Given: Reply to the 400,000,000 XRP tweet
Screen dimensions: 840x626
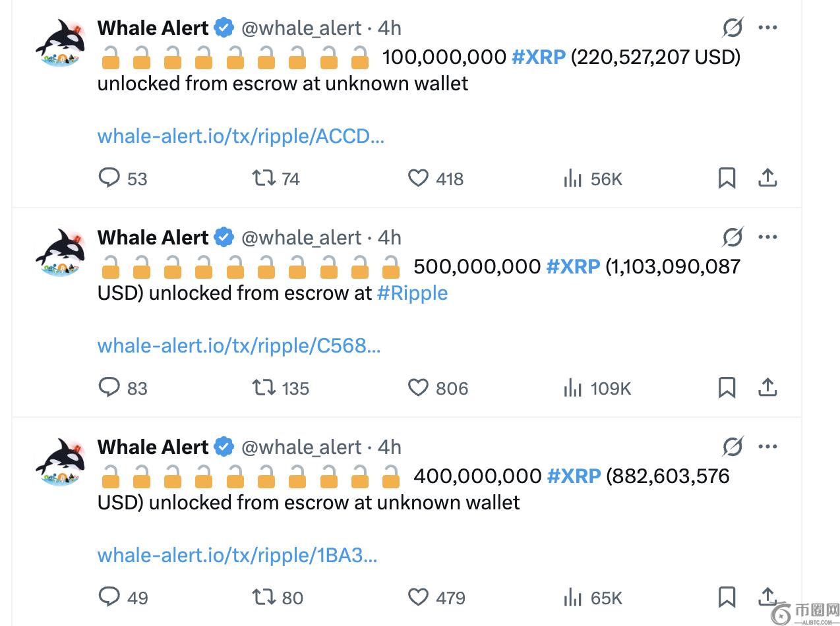Looking at the screenshot, I should 109,597.
